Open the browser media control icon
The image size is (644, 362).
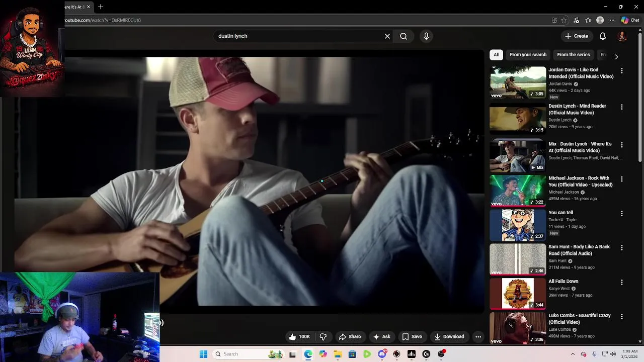[576, 20]
